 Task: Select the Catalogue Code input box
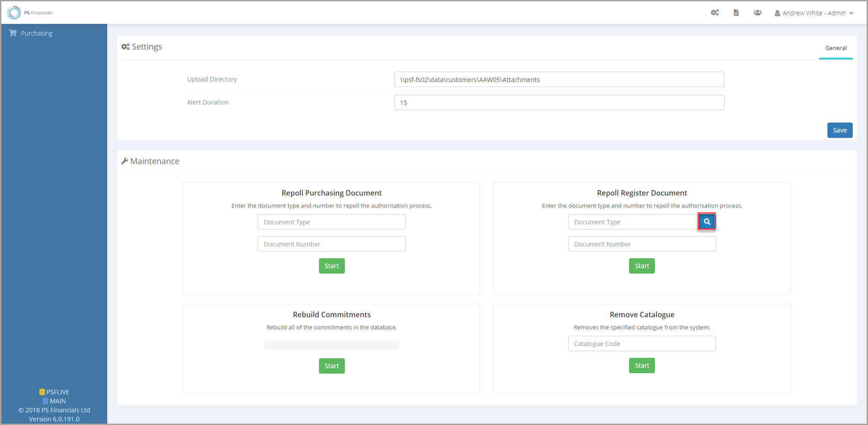(x=642, y=344)
